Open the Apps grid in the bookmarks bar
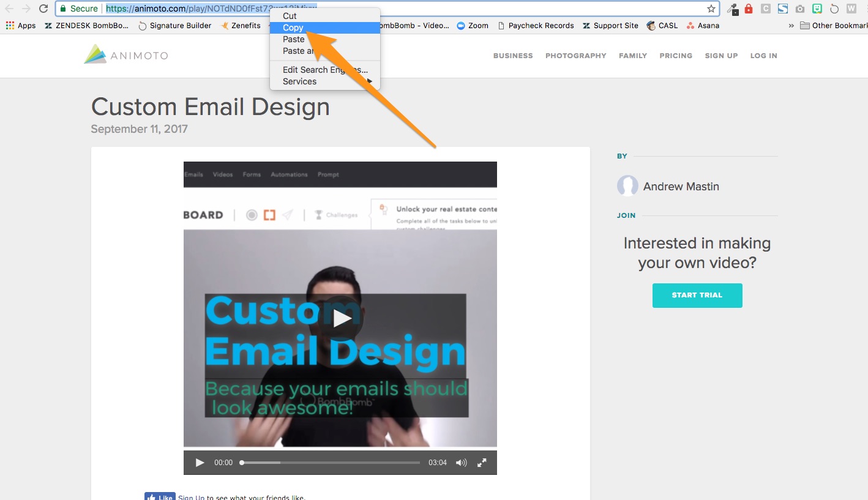 pyautogui.click(x=21, y=26)
